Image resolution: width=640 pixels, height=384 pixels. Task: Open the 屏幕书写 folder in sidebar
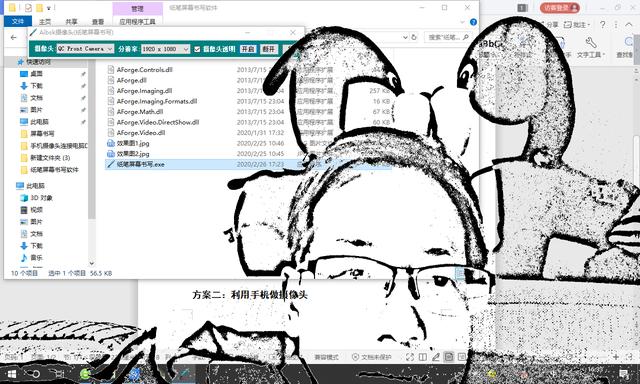pyautogui.click(x=42, y=133)
